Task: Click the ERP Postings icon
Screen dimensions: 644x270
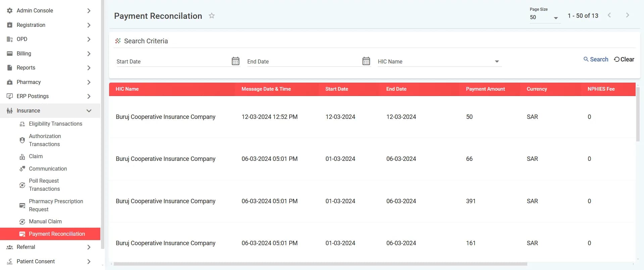Action: [x=10, y=96]
